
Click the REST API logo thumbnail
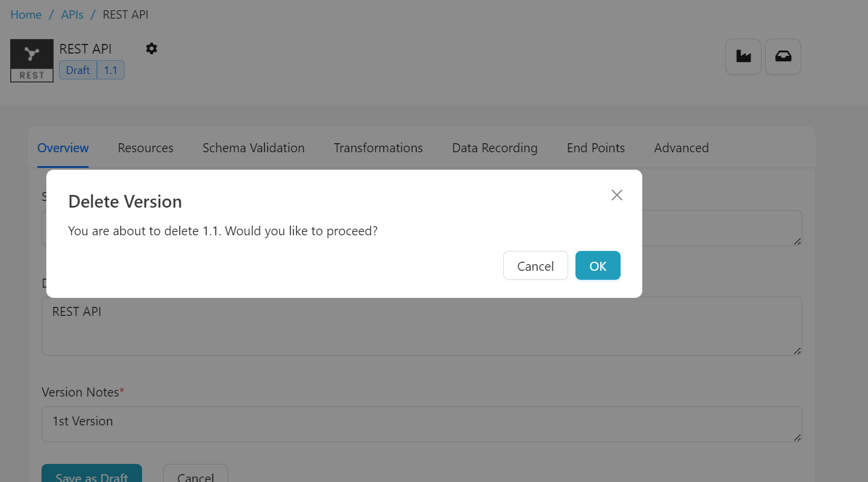point(32,61)
